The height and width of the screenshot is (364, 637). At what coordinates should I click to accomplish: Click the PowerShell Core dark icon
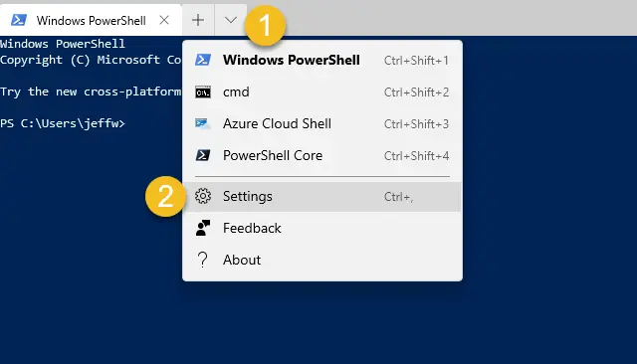[x=203, y=155]
